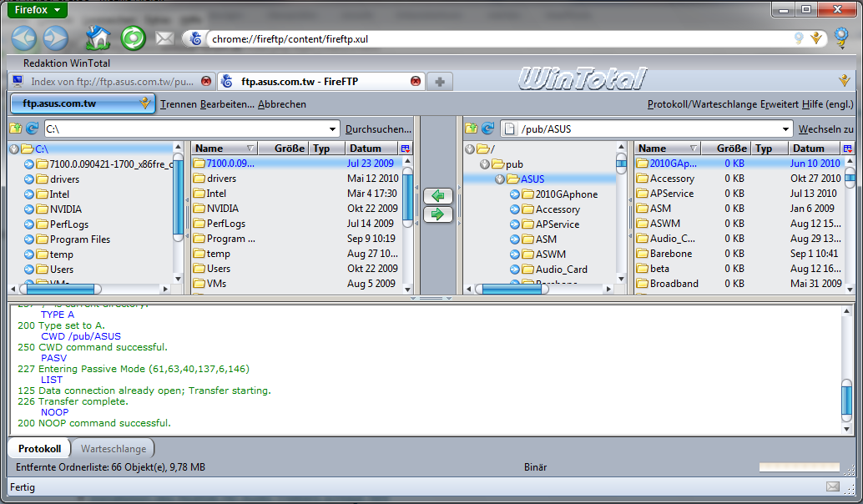Open the Redaktion WinTotal bookmark
This screenshot has width=863, height=504.
coord(67,63)
